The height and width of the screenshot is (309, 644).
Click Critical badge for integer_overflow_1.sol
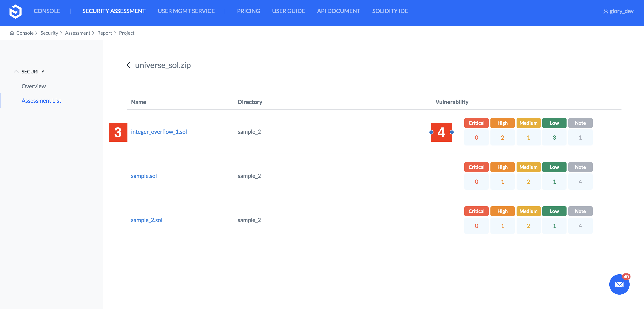[476, 123]
